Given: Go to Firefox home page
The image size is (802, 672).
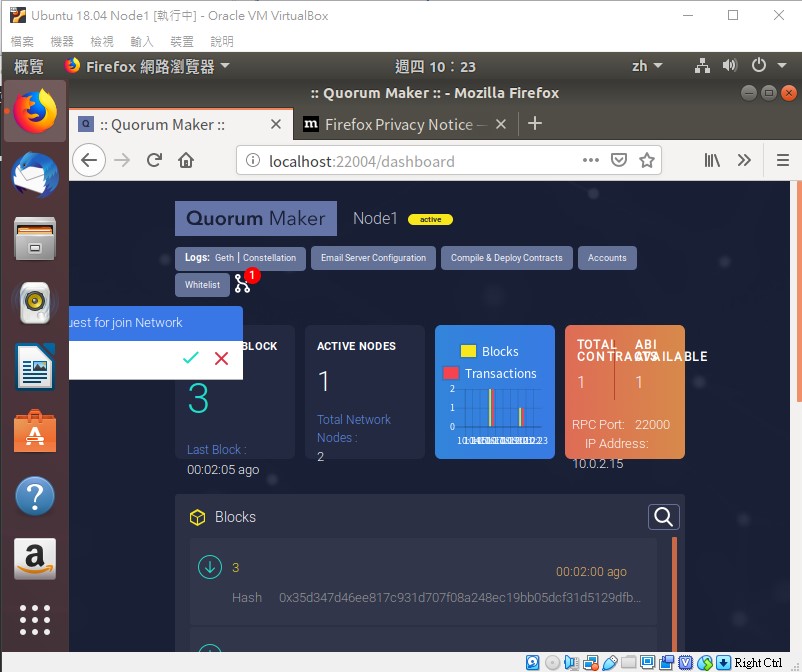Looking at the screenshot, I should [x=186, y=160].
